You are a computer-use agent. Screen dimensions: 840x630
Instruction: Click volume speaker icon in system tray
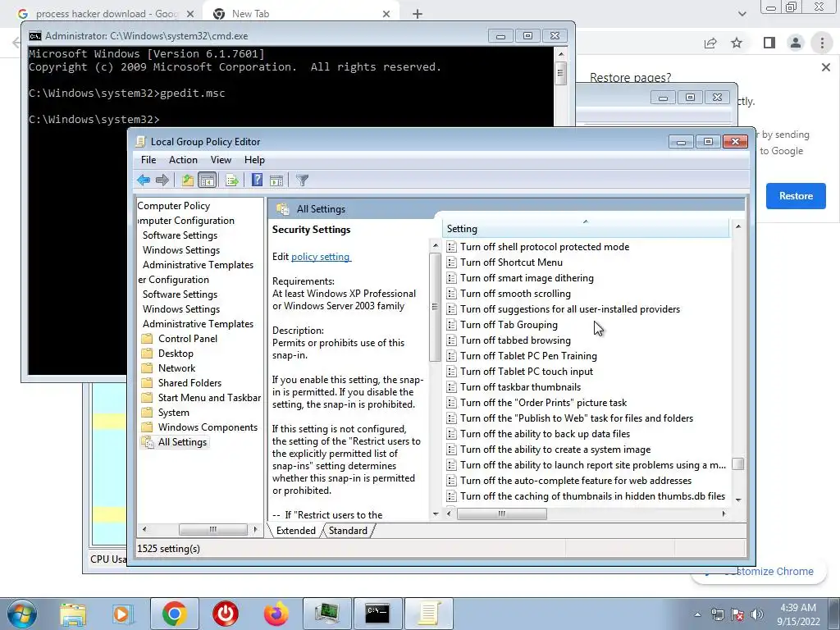(757, 614)
